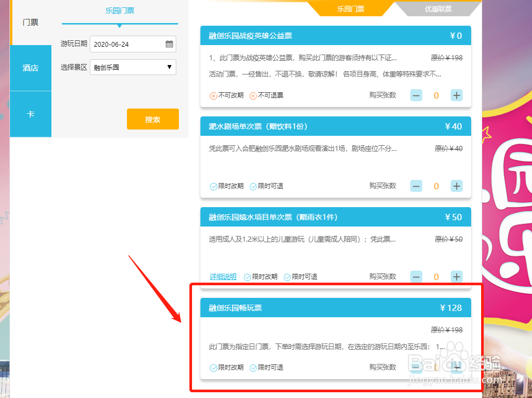Viewport: 532px width, 398px height.
Task: Click the 限时可退 check icon under 融创乐园畅玩票
Action: tap(253, 368)
